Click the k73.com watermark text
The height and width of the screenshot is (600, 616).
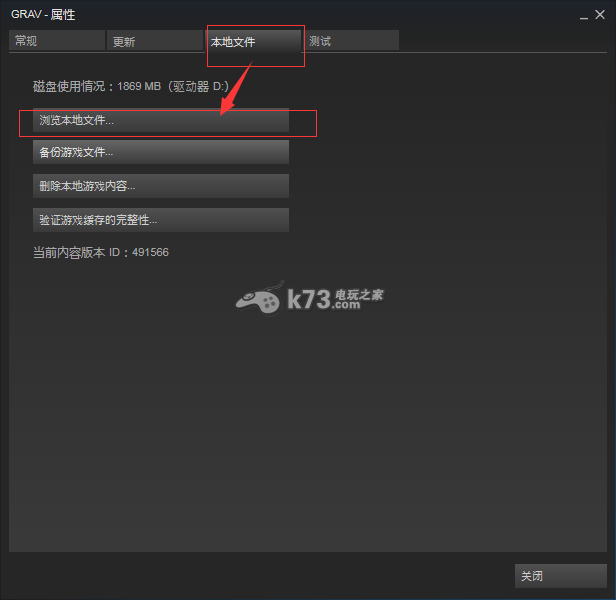click(324, 300)
